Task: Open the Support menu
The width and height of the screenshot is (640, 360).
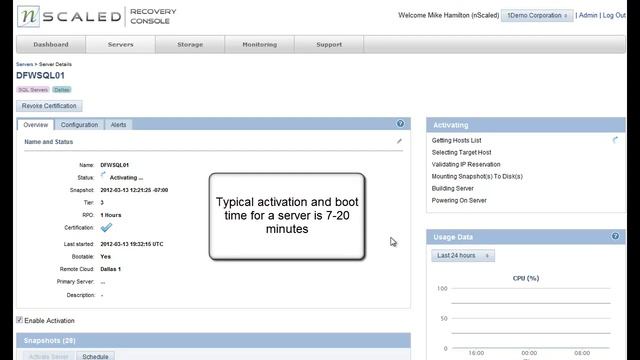Action: point(329,44)
